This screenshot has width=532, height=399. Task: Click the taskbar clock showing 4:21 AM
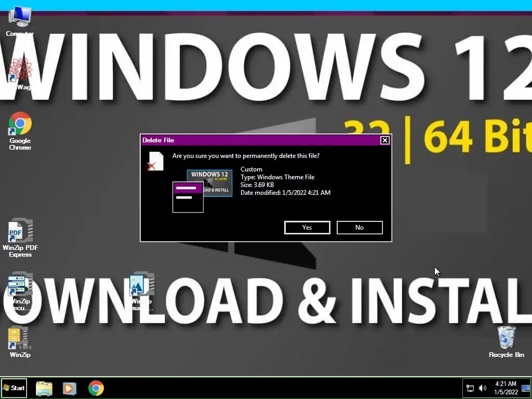tap(506, 388)
